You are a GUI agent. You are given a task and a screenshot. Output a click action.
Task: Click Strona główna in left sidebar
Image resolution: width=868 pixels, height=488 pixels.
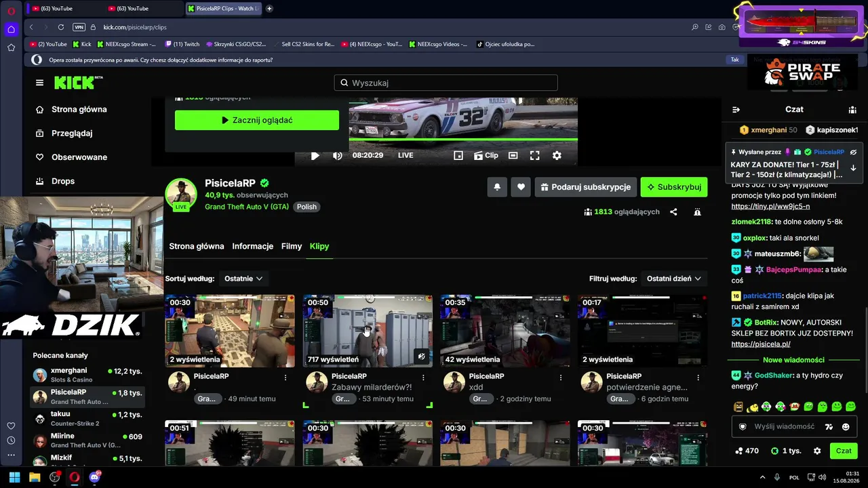point(71,109)
